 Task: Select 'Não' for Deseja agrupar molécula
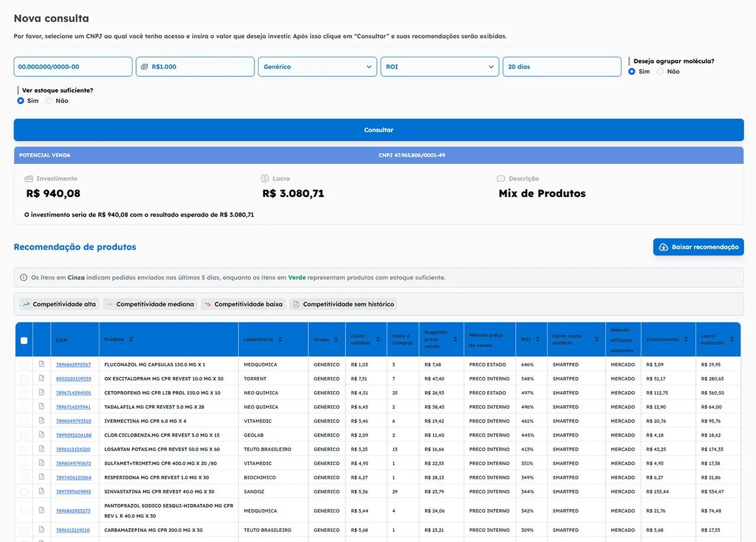(660, 72)
